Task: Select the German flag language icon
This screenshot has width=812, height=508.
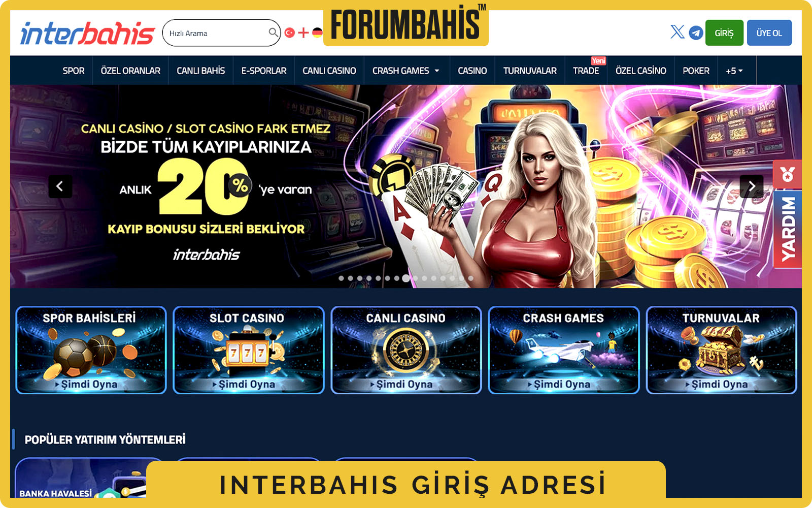Action: [x=317, y=33]
